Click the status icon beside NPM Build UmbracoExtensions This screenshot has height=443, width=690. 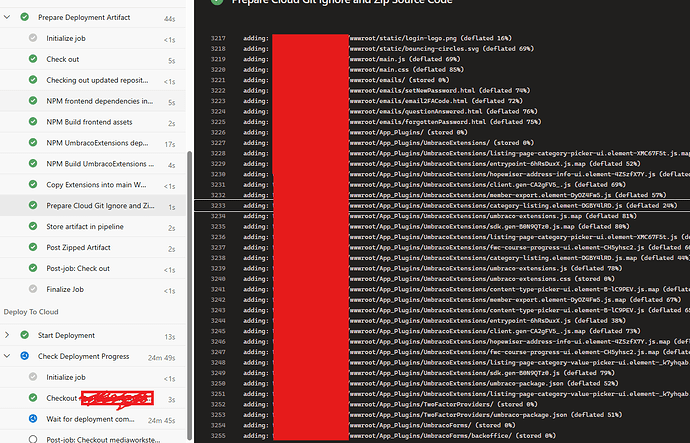coord(33,163)
